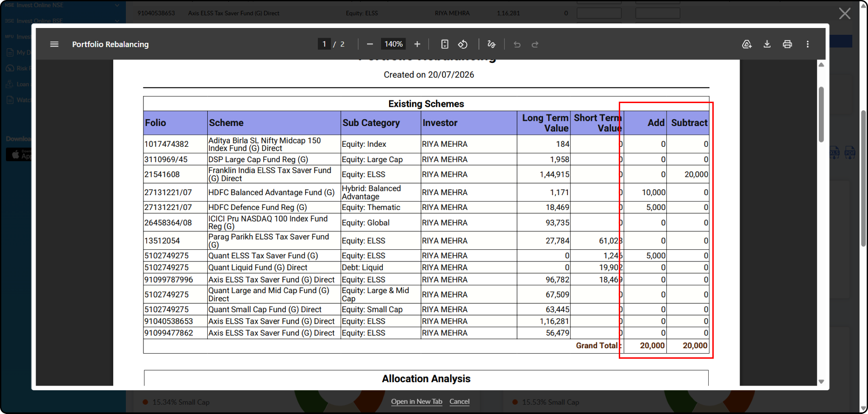
Task: Save the PDF to Google Drive
Action: pyautogui.click(x=747, y=44)
